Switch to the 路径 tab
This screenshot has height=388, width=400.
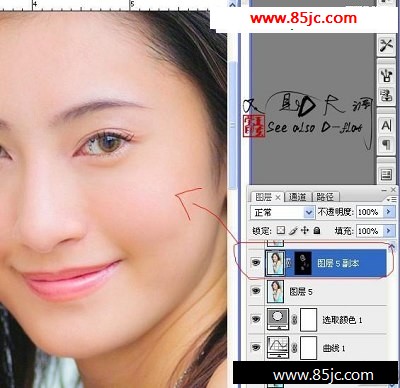pos(325,197)
